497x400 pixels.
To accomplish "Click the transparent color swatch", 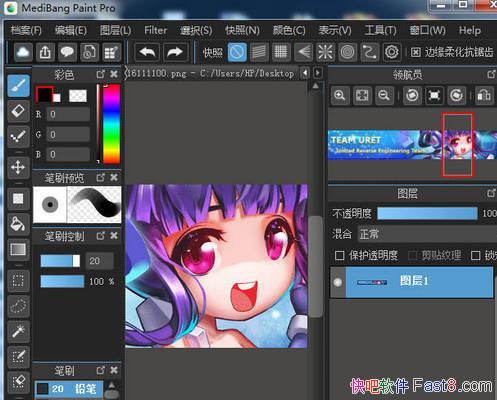I will pyautogui.click(x=78, y=96).
